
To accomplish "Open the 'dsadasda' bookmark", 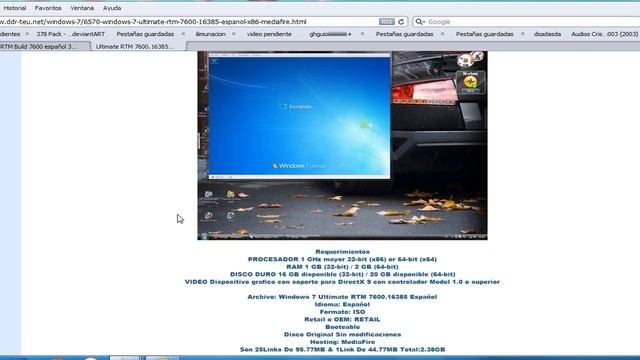I will (x=547, y=34).
